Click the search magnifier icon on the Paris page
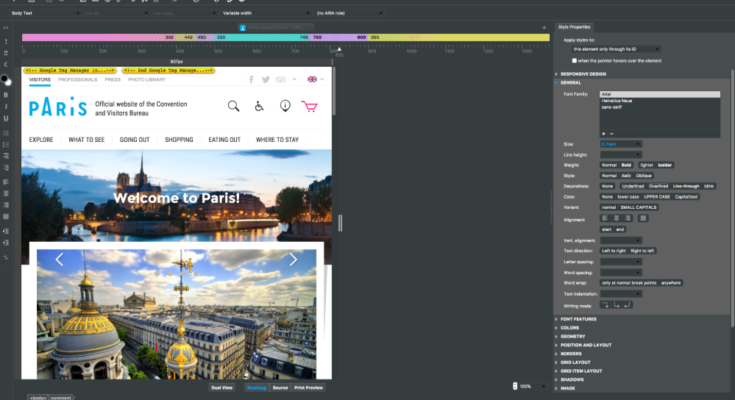Viewport: 735px width, 400px height. pos(233,106)
